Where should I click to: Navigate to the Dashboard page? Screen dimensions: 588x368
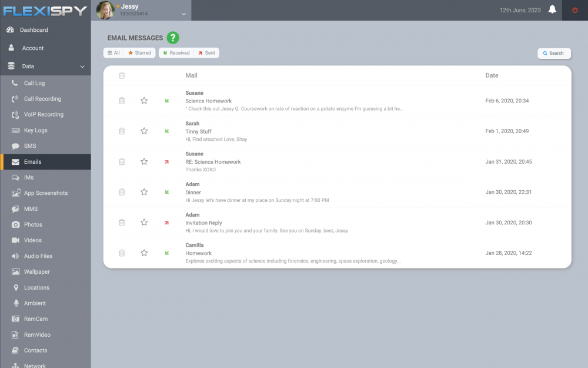tap(34, 30)
